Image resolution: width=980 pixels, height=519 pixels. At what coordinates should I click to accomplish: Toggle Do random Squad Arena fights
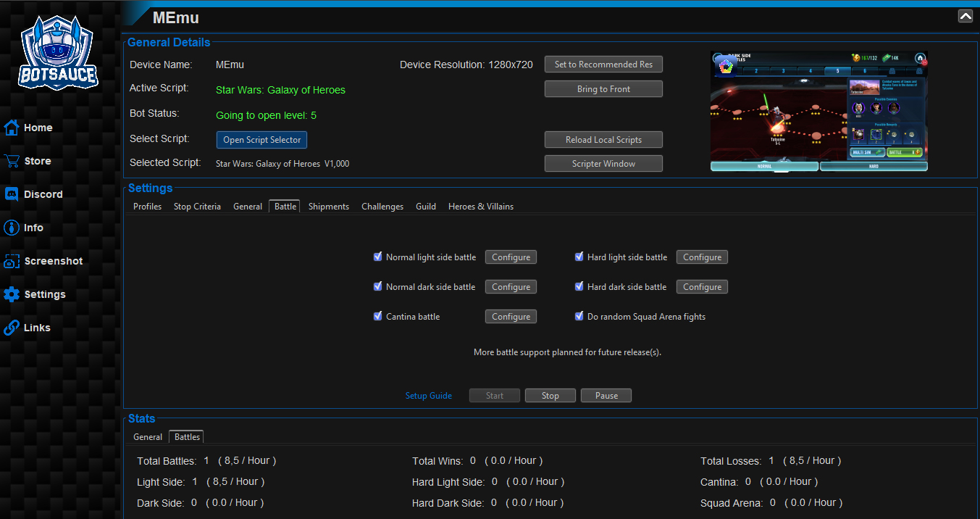point(579,316)
